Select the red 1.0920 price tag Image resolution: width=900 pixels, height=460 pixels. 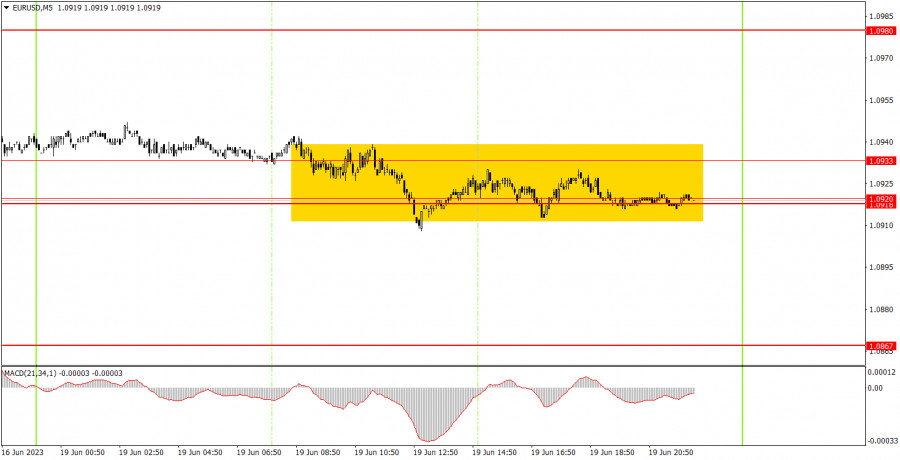pos(883,199)
